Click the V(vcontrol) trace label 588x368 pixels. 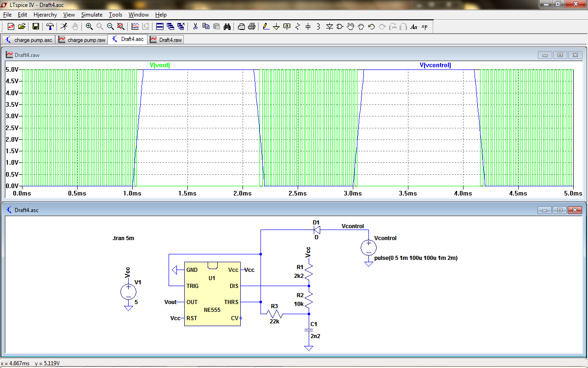coord(435,65)
